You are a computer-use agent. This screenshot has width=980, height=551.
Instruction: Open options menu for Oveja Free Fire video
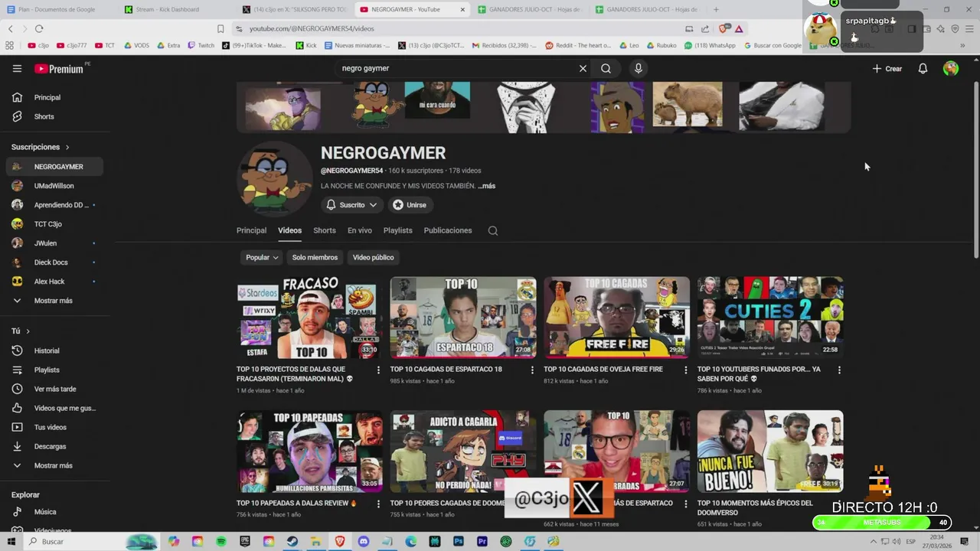click(x=686, y=370)
